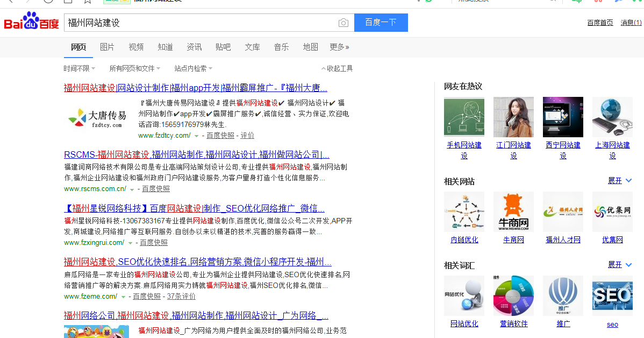Image resolution: width=644 pixels, height=338 pixels.
Task: Open dropdown arrow after www.rscms.com.cn
Action: (x=132, y=189)
